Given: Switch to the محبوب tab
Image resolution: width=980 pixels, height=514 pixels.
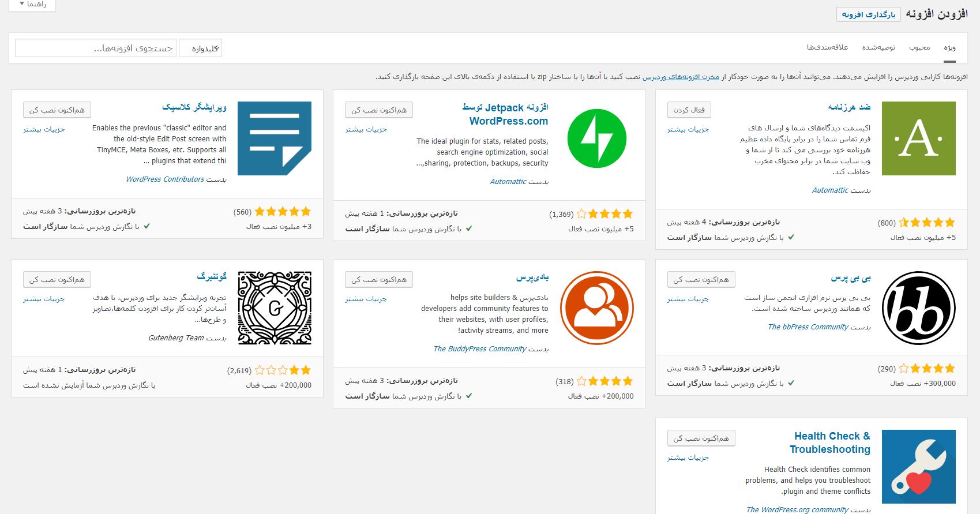Looking at the screenshot, I should [919, 47].
